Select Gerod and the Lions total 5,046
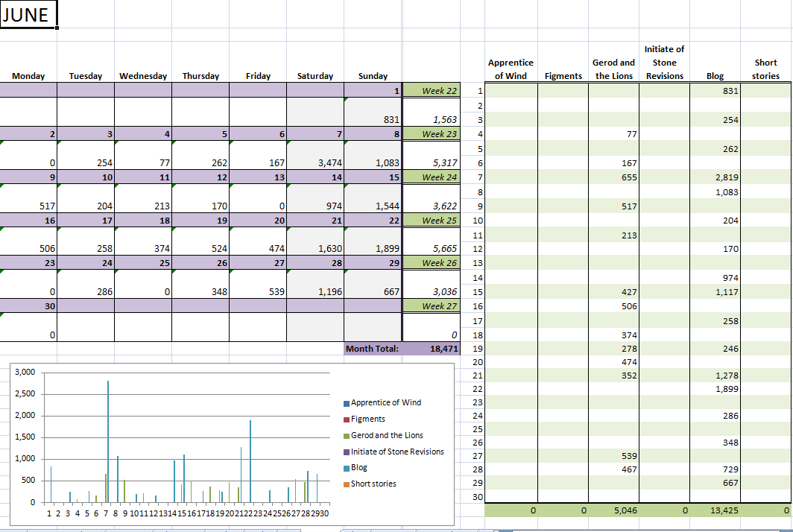 613,511
